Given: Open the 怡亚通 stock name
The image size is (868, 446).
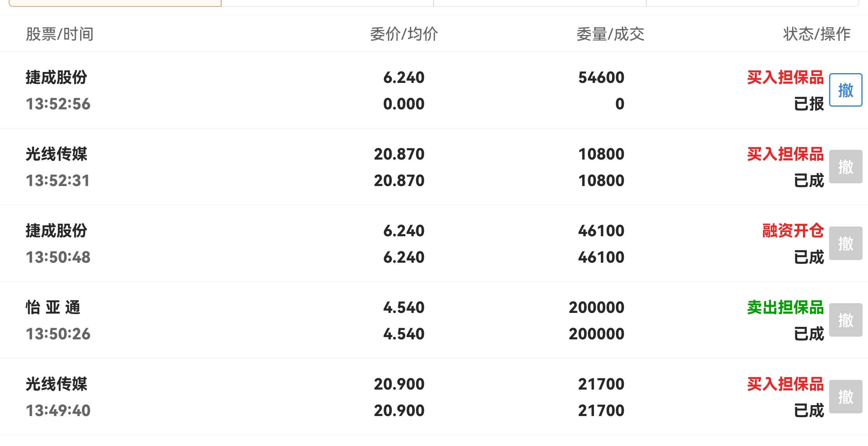Looking at the screenshot, I should tap(53, 307).
